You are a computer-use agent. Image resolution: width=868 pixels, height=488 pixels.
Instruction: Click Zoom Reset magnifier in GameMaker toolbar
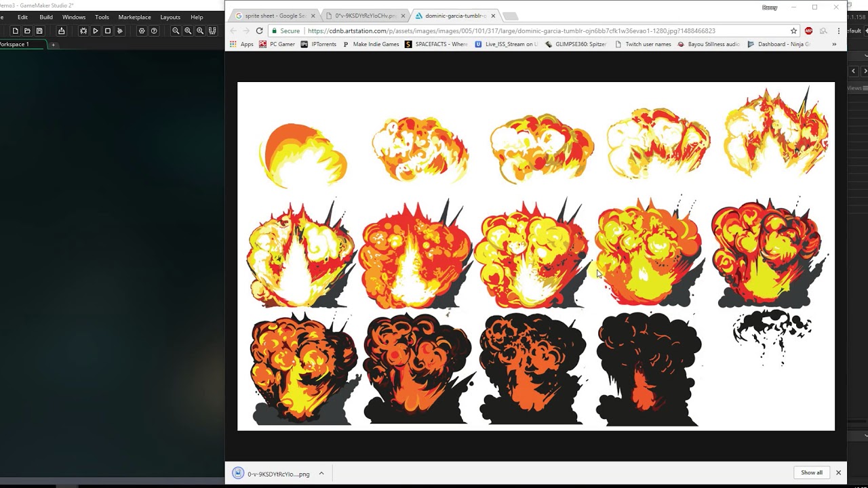(x=188, y=30)
